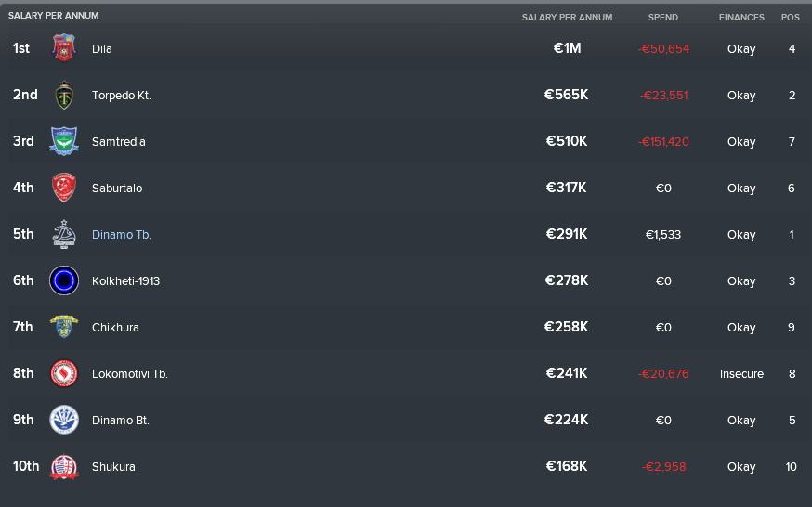Viewport: 812px width, 507px height.
Task: Click Saburtalo red shield badge
Action: click(x=64, y=188)
